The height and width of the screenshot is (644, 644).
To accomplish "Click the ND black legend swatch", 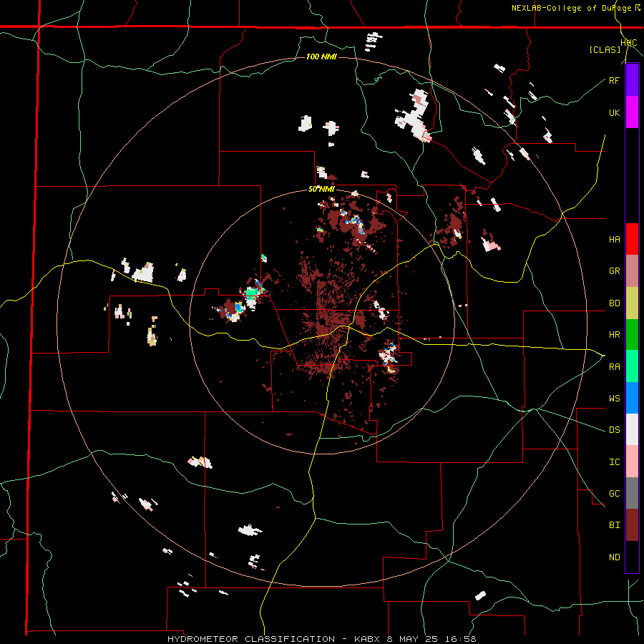I will pyautogui.click(x=632, y=557).
